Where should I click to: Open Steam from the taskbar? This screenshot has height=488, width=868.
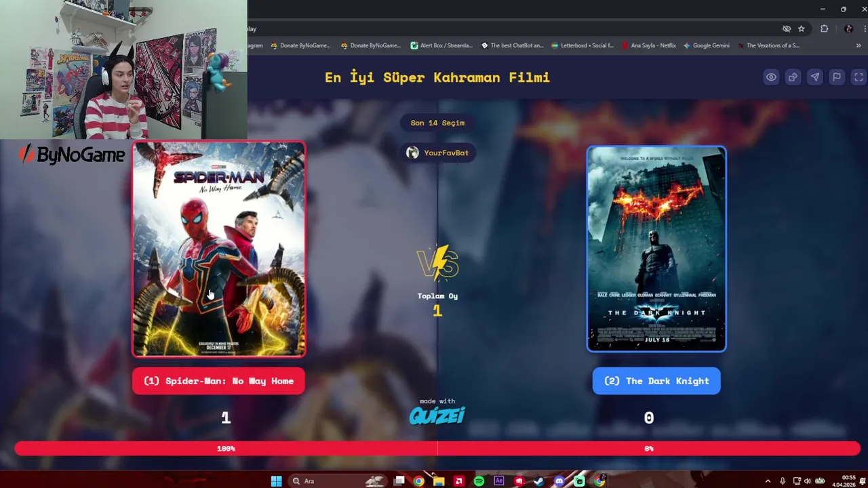click(x=539, y=481)
